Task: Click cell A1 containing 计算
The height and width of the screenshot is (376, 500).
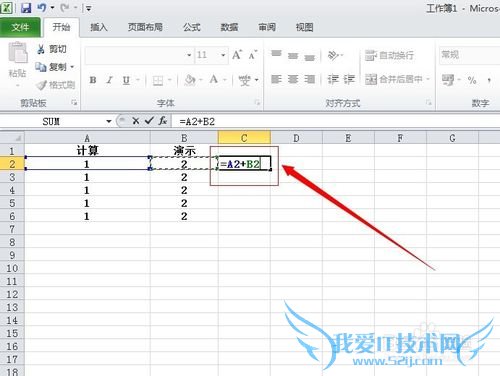Action: pyautogui.click(x=87, y=151)
